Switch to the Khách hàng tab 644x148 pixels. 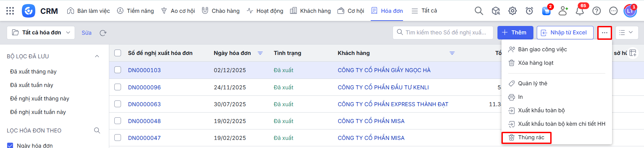[x=310, y=11]
